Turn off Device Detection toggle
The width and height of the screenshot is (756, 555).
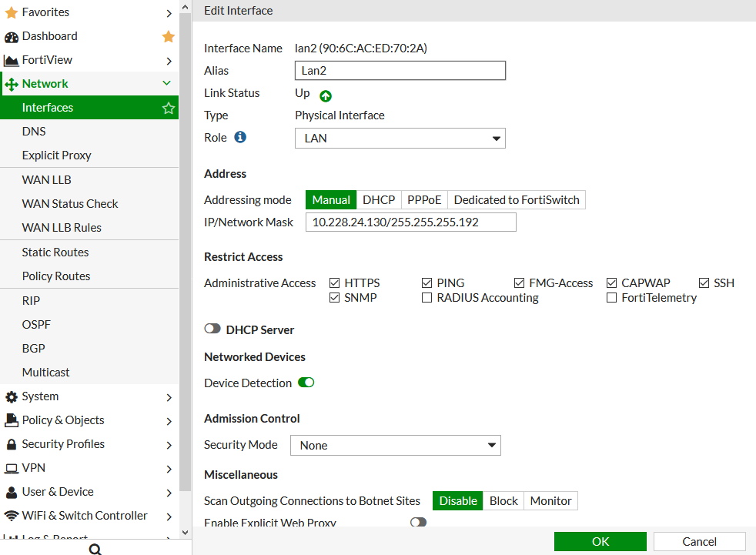[x=306, y=383]
